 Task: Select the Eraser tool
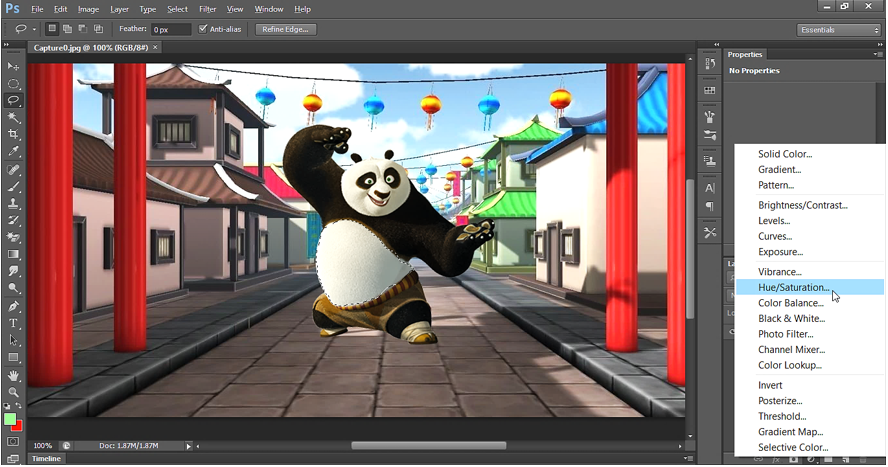point(13,237)
